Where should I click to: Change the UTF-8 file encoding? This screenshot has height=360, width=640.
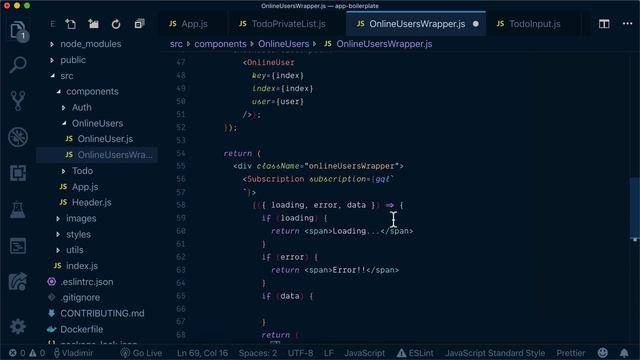(300, 353)
